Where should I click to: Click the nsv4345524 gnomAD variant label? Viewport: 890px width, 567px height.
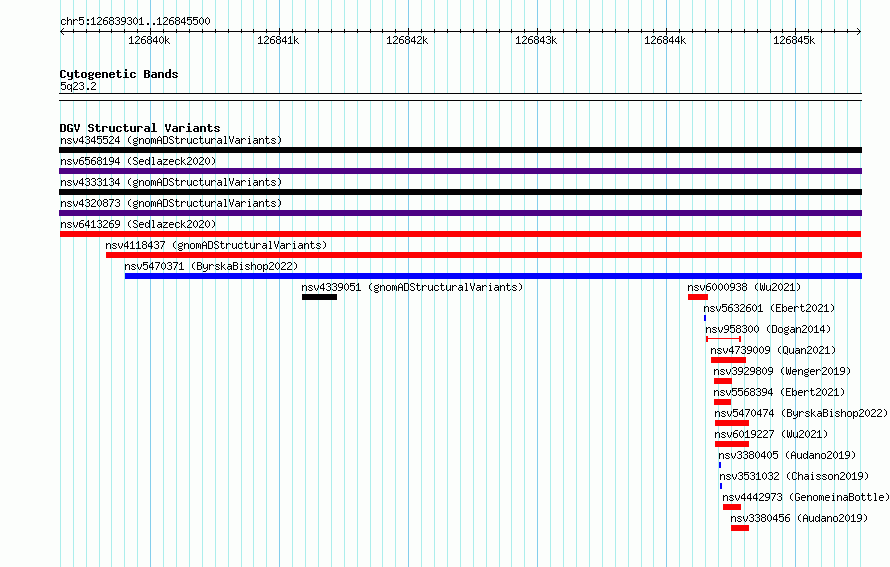[x=171, y=140]
